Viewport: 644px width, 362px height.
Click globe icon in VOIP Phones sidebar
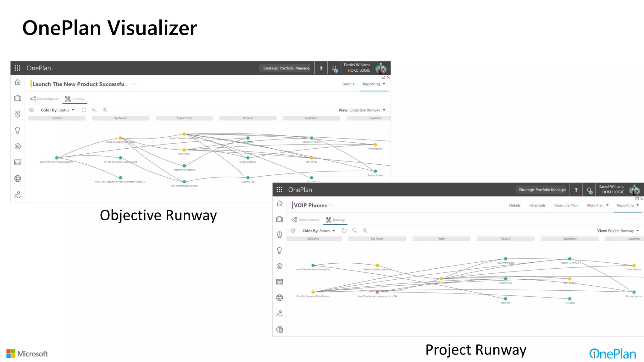(280, 298)
